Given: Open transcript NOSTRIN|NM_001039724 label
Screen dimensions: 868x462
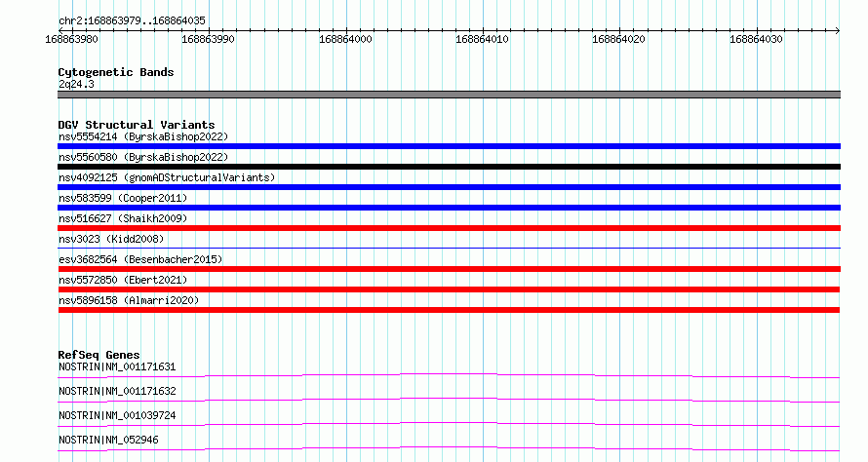Looking at the screenshot, I should coord(117,415).
